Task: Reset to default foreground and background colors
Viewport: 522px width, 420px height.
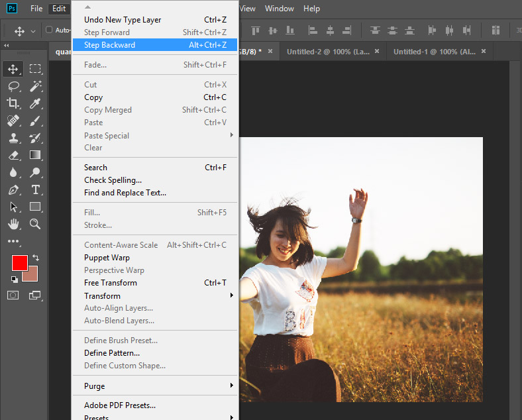Action: point(14,279)
